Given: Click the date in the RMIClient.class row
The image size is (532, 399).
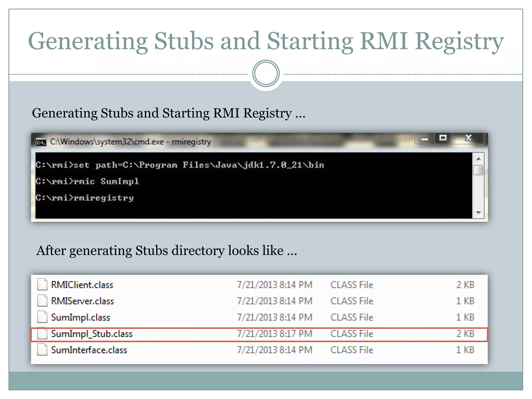Looking at the screenshot, I should click(x=275, y=285).
